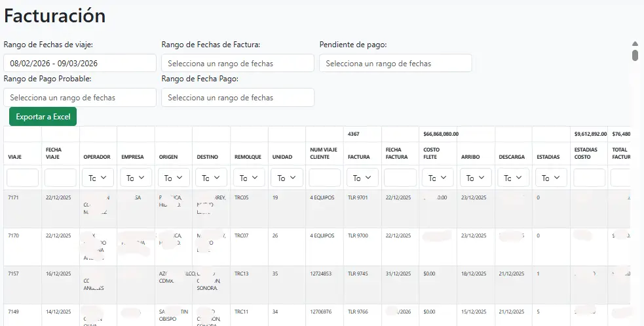The height and width of the screenshot is (326, 644).
Task: Expand the OPERADOR filter dropdown
Action: (98, 178)
